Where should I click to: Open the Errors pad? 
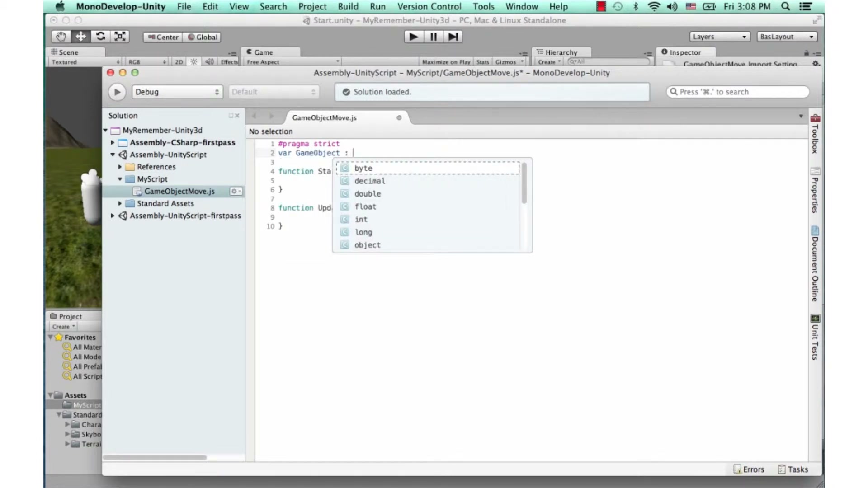749,469
